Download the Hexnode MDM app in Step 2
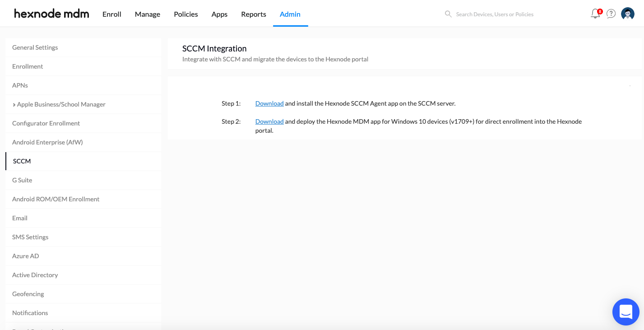 click(x=269, y=121)
